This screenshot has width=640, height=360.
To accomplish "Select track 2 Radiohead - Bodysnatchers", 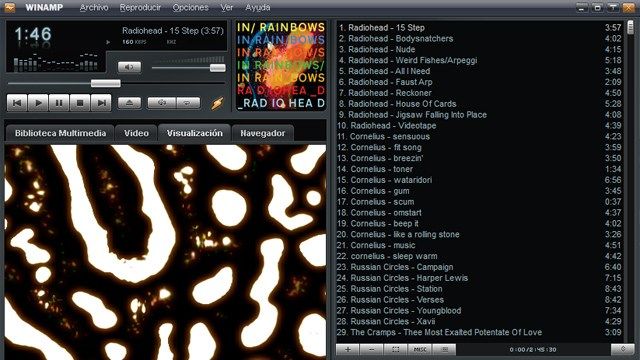I will (480, 39).
